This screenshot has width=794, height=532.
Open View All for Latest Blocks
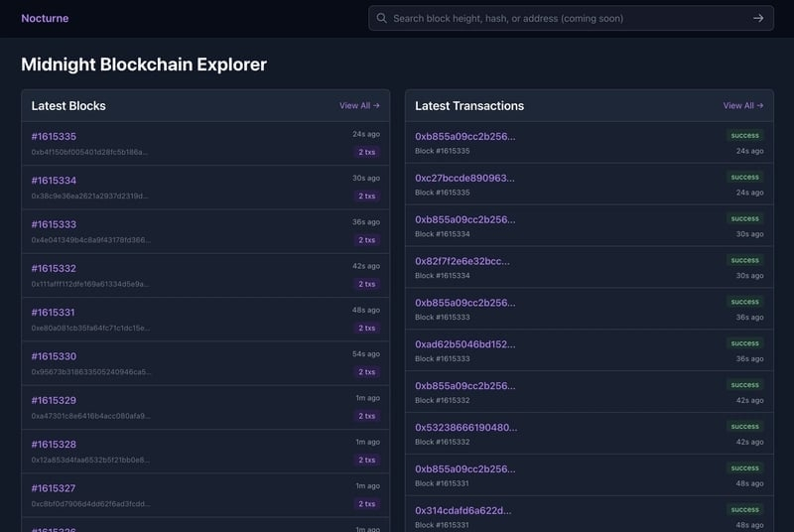pos(359,105)
